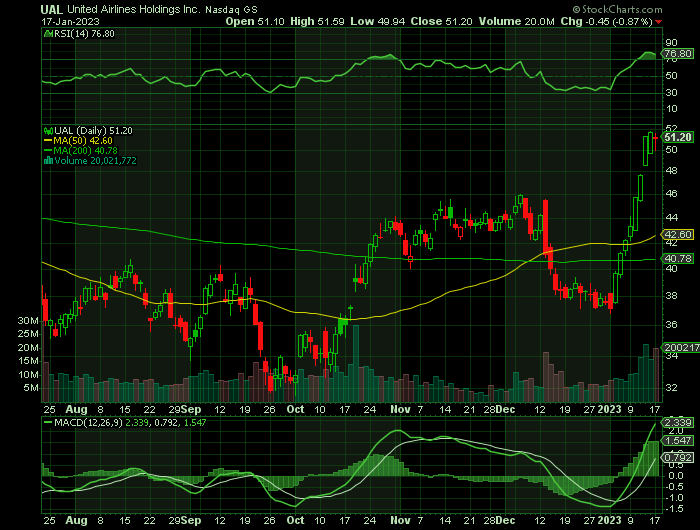Click the green MACD line swatch in legend
The width and height of the screenshot is (700, 530).
pyautogui.click(x=48, y=422)
